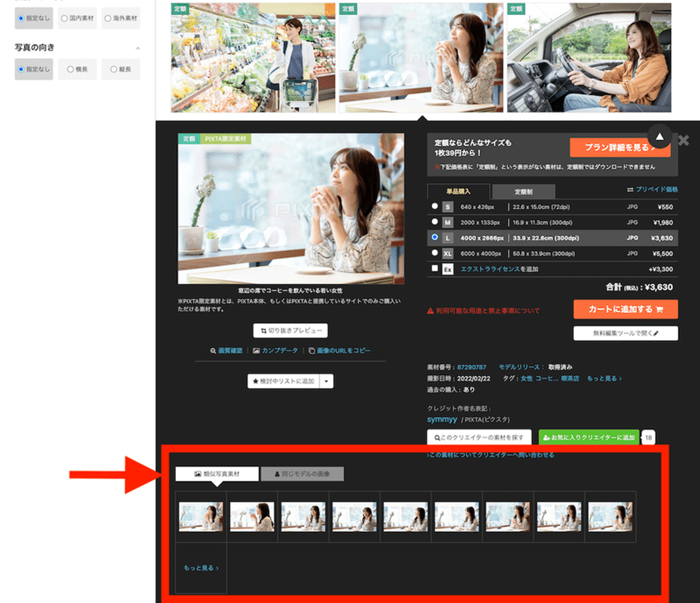Select 横長 photo orientation

point(78,69)
